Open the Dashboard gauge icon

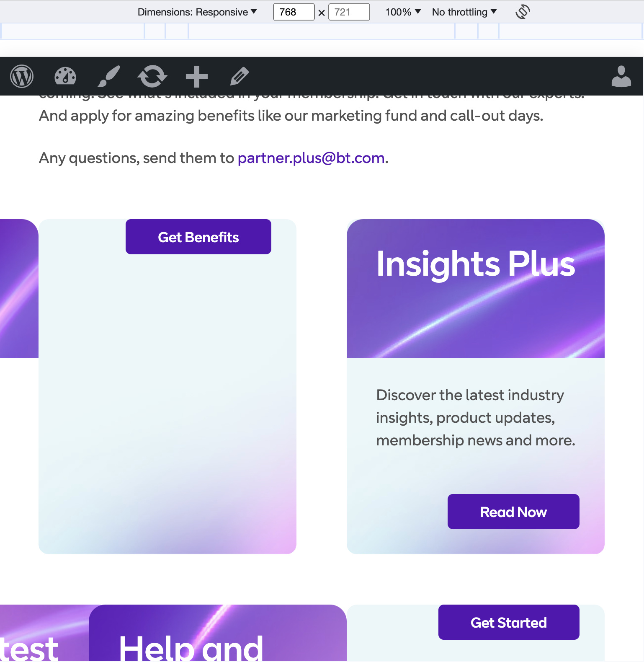pyautogui.click(x=65, y=77)
